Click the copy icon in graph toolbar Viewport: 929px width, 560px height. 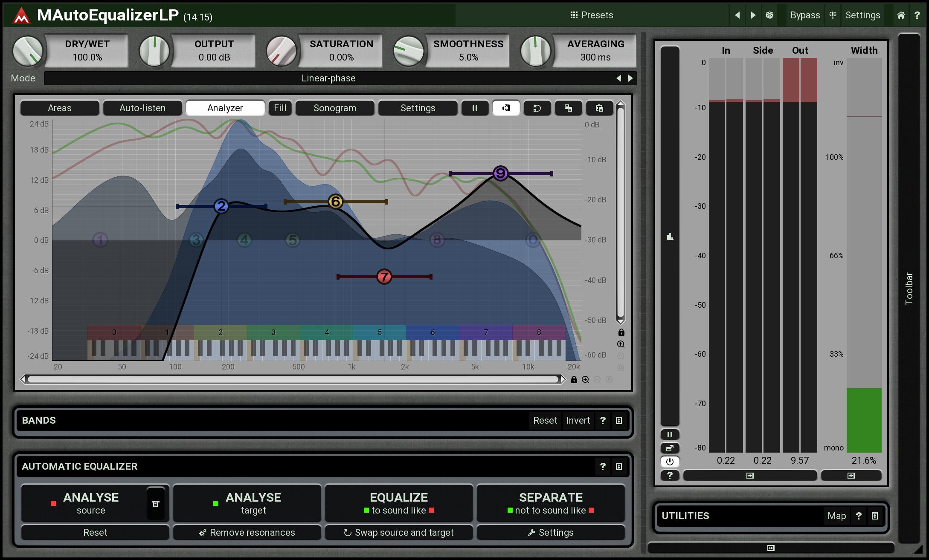point(568,108)
